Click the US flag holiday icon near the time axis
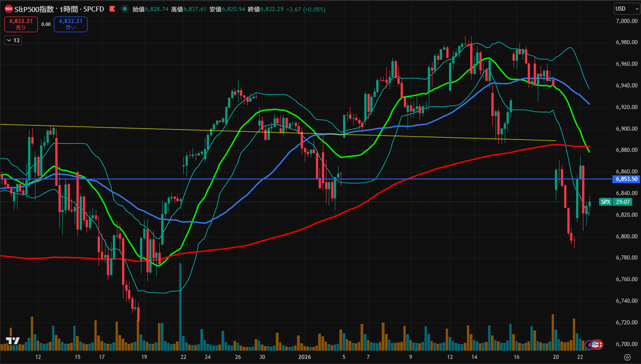641x364 pixels. (594, 344)
